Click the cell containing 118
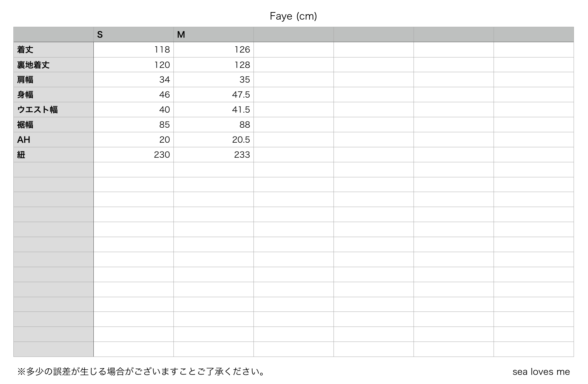Image resolution: width=588 pixels, height=384 pixels. (134, 50)
